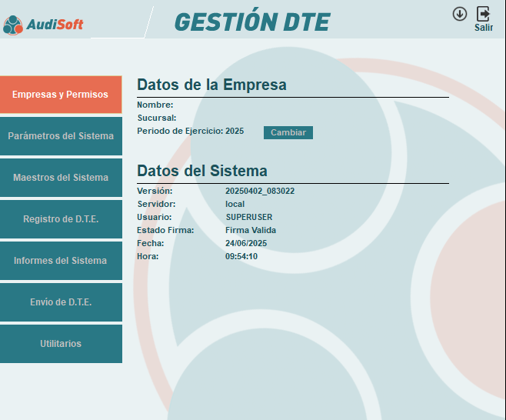Open the Envío de D.T.E. section
The width and height of the screenshot is (506, 420).
tap(61, 302)
